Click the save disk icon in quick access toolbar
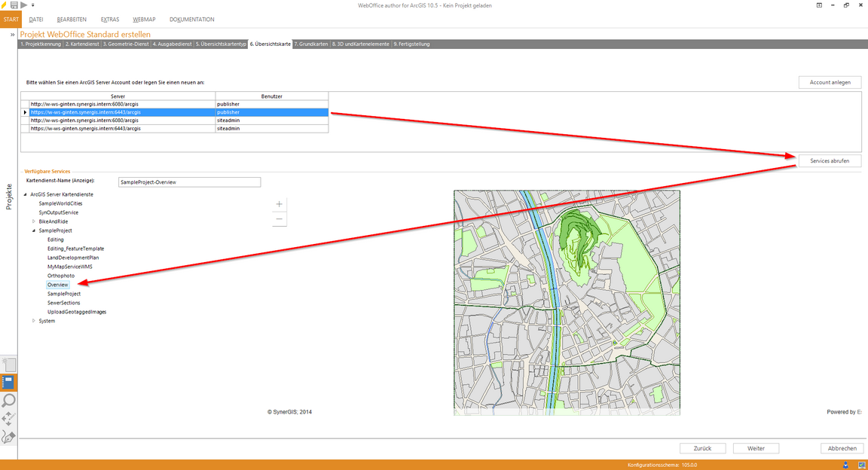 point(14,5)
